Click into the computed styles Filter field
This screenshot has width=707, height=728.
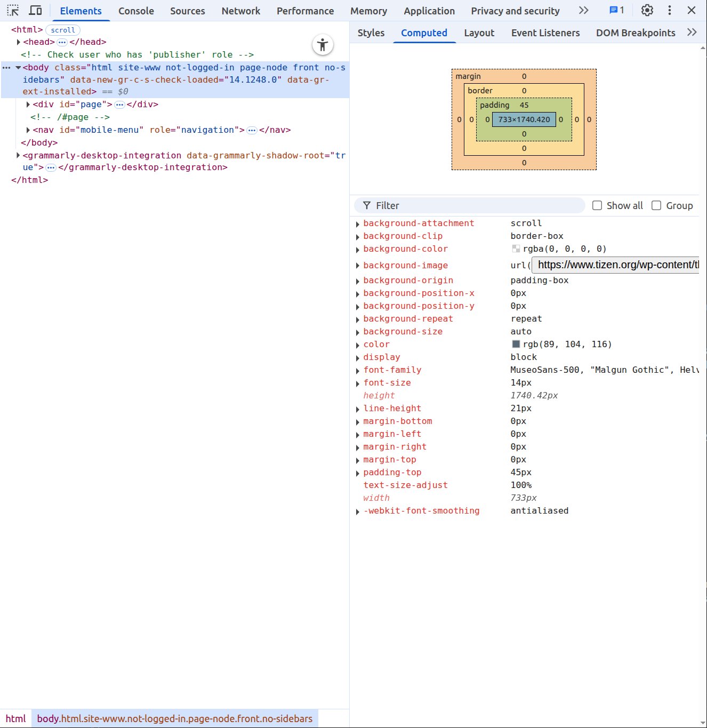coord(475,206)
